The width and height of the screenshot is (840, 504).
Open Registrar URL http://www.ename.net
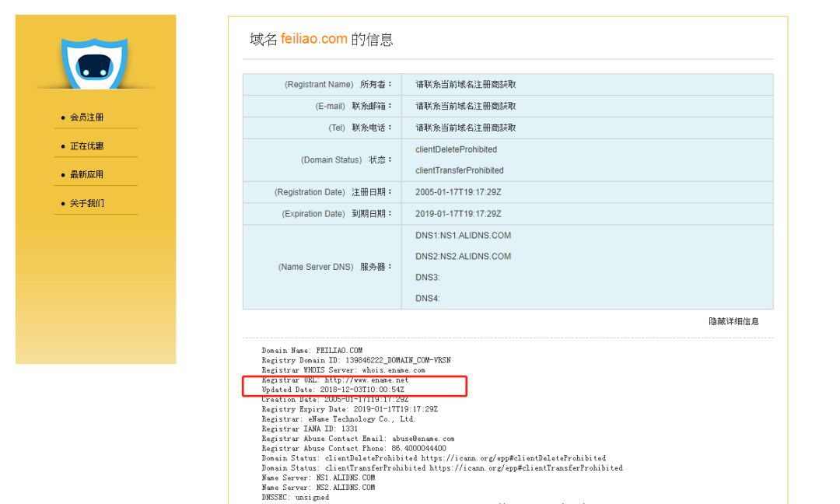tap(366, 380)
